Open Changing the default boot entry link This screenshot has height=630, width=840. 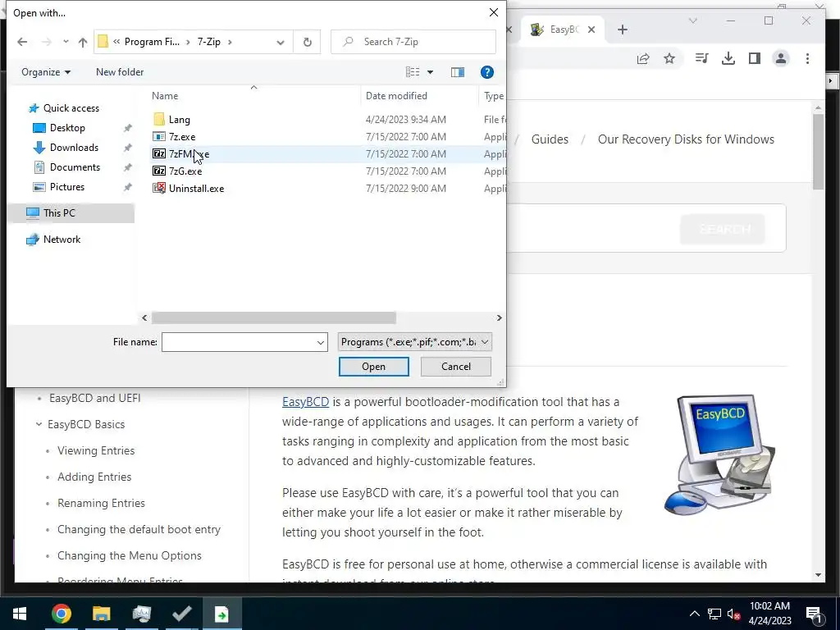139,529
